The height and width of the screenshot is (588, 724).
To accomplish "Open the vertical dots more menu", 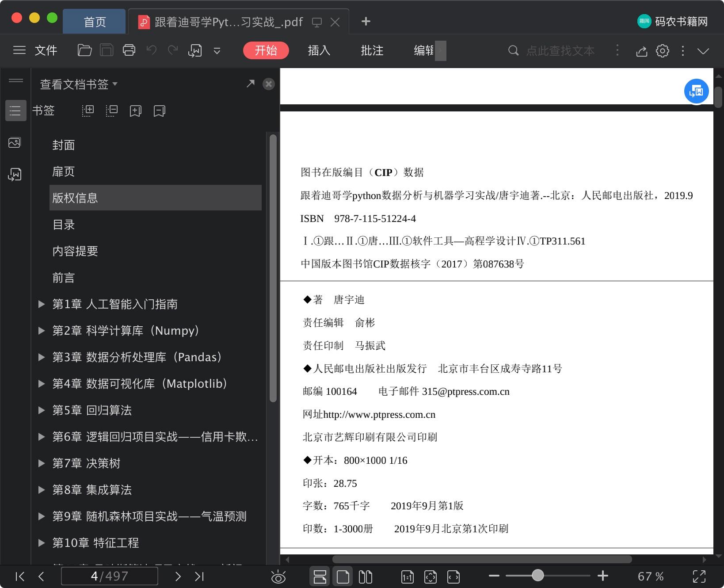I will (683, 51).
